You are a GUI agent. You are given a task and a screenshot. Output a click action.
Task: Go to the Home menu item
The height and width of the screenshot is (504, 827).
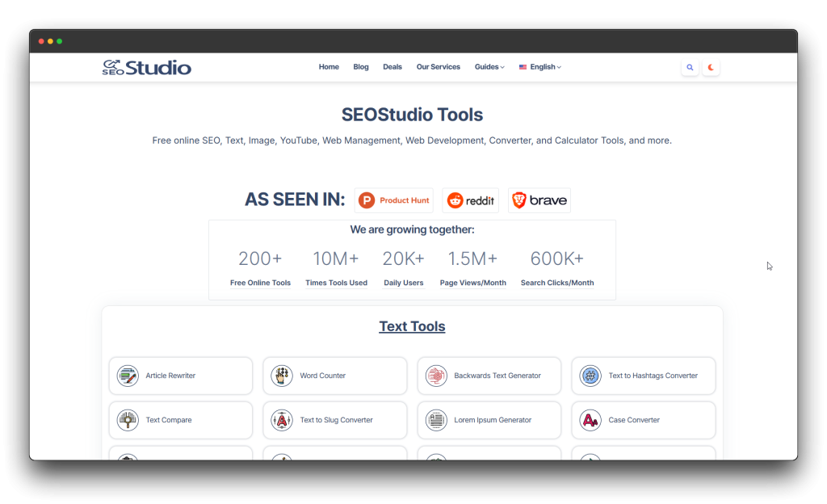(x=329, y=67)
